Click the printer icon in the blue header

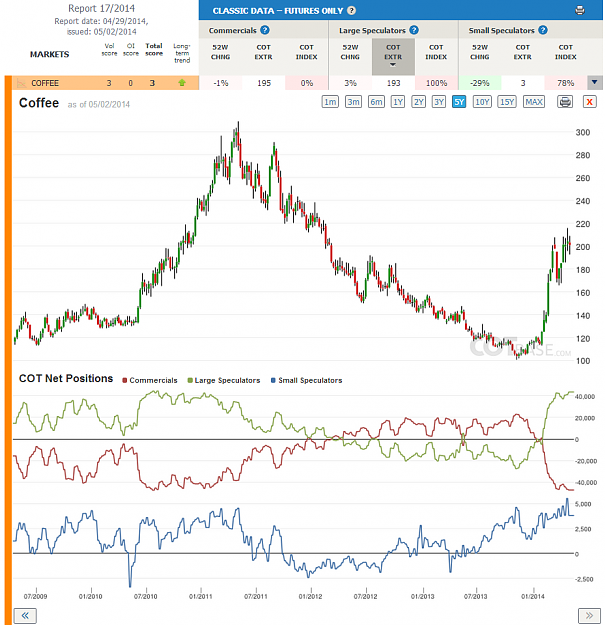[x=580, y=10]
